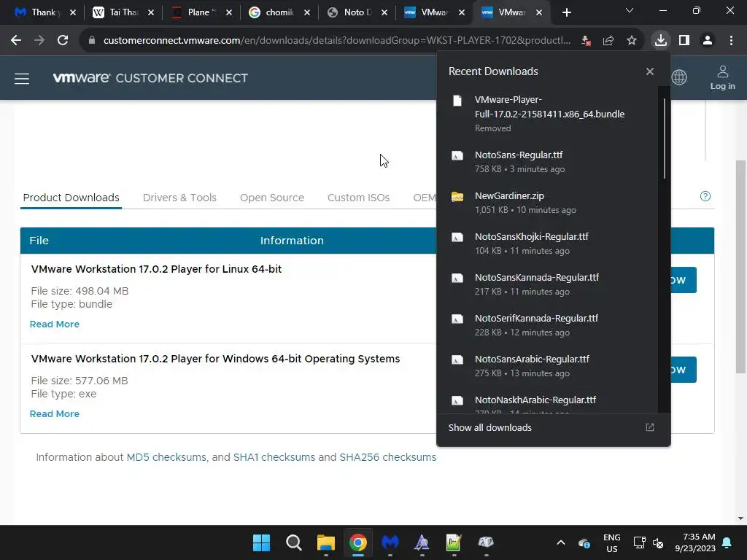The height and width of the screenshot is (560, 747).
Task: Open Chrome profile avatar icon
Action: click(708, 41)
